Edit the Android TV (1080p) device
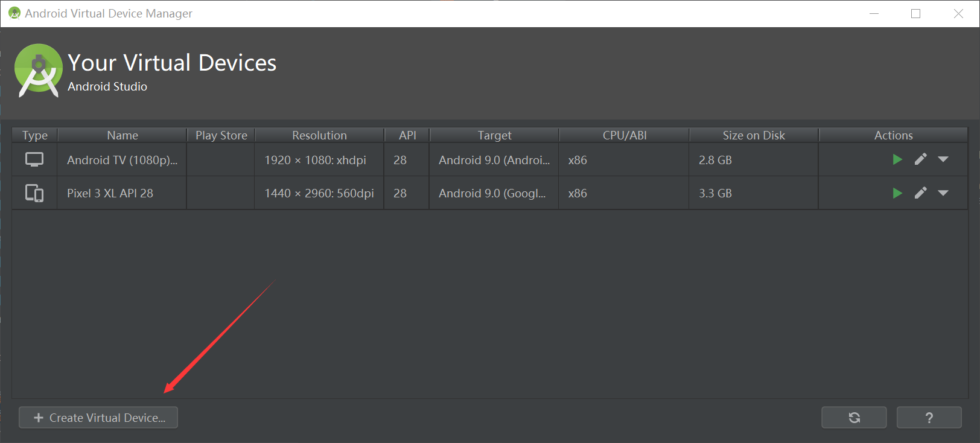Viewport: 980px width, 443px height. click(x=920, y=159)
